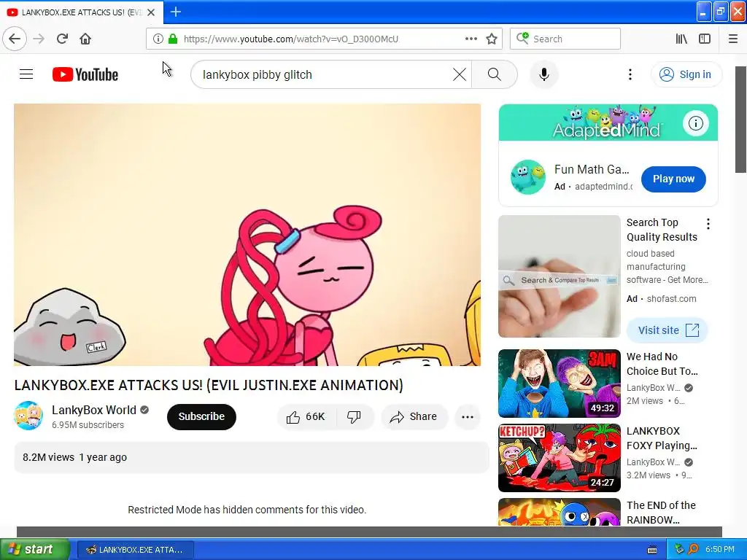The width and height of the screenshot is (747, 560).
Task: Start voice search with microphone icon
Action: (543, 74)
